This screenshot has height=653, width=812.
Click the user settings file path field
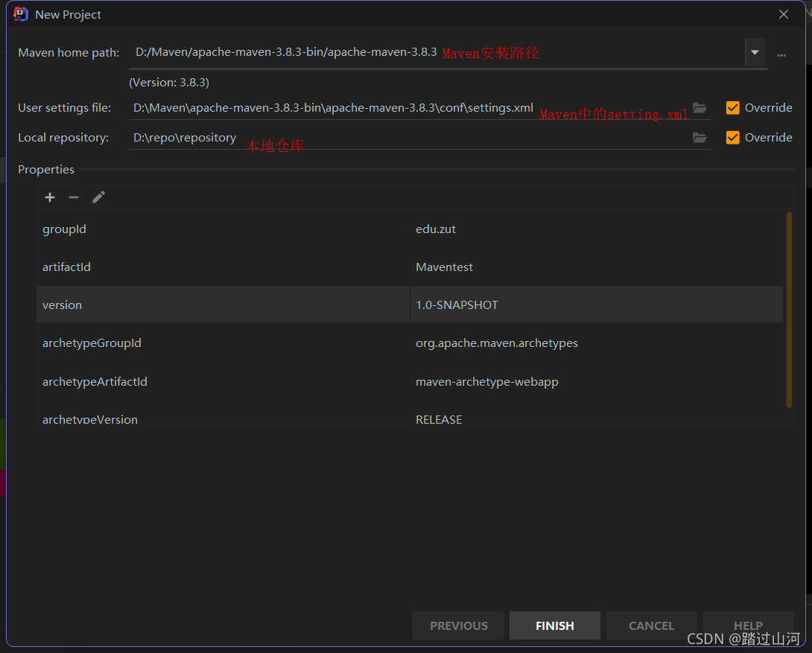[x=409, y=108]
